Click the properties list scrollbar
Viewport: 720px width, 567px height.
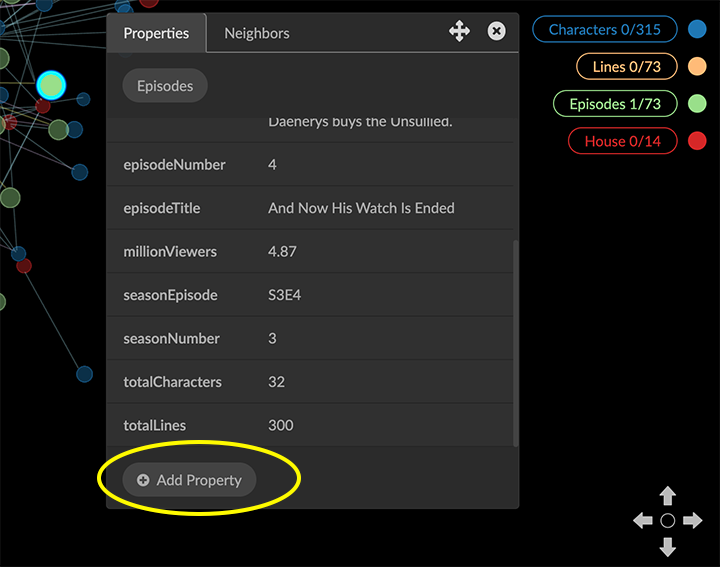(x=515, y=340)
